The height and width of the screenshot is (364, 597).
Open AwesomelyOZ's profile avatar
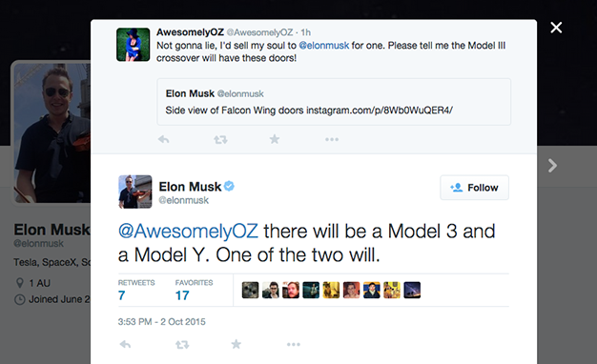(x=134, y=45)
